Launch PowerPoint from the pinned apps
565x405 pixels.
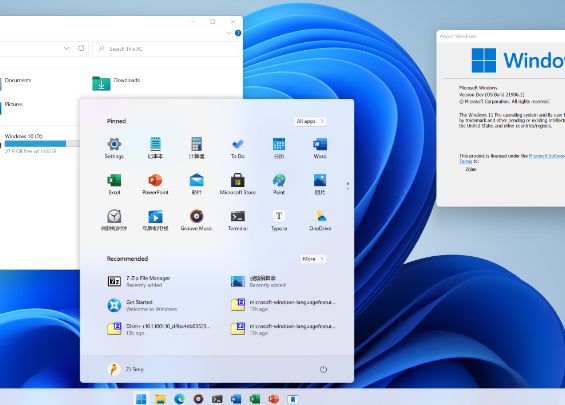click(x=155, y=184)
